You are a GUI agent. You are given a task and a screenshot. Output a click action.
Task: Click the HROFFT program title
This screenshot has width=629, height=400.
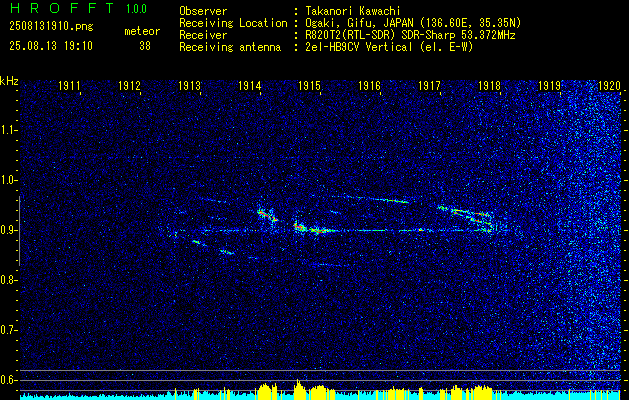click(x=61, y=8)
